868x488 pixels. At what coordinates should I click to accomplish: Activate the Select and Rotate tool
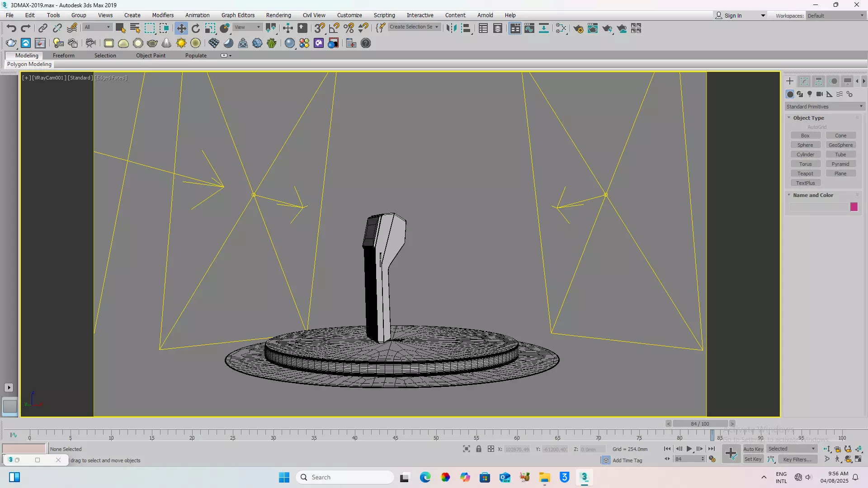195,28
